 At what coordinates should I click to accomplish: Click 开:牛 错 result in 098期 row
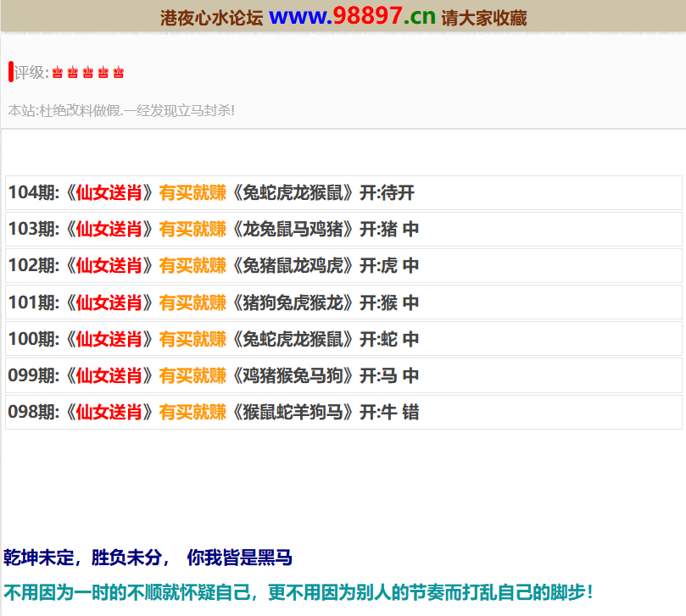(x=389, y=412)
